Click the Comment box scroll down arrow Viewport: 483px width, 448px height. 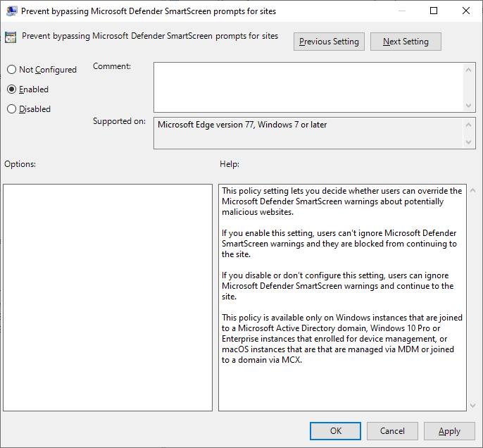468,106
